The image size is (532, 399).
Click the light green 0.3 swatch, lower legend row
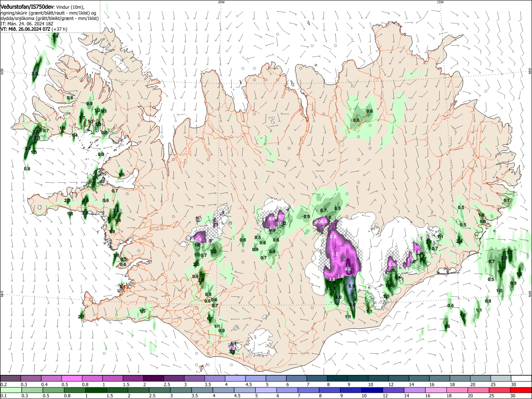tap(32, 390)
